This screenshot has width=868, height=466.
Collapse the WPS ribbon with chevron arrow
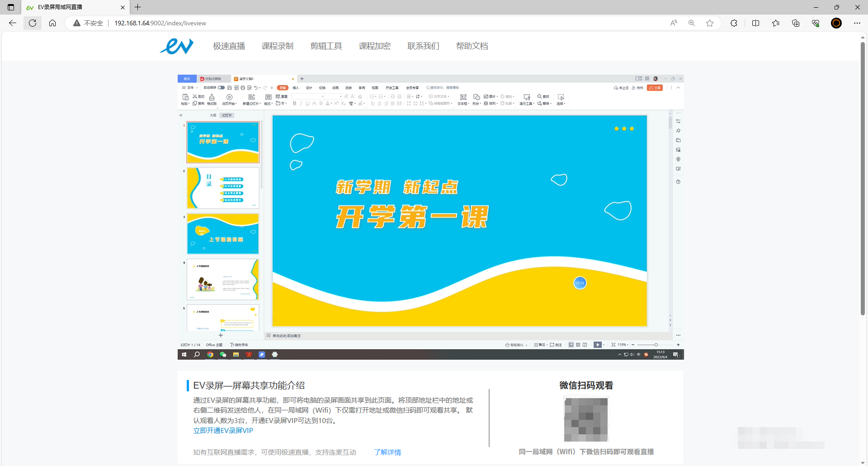pos(678,88)
